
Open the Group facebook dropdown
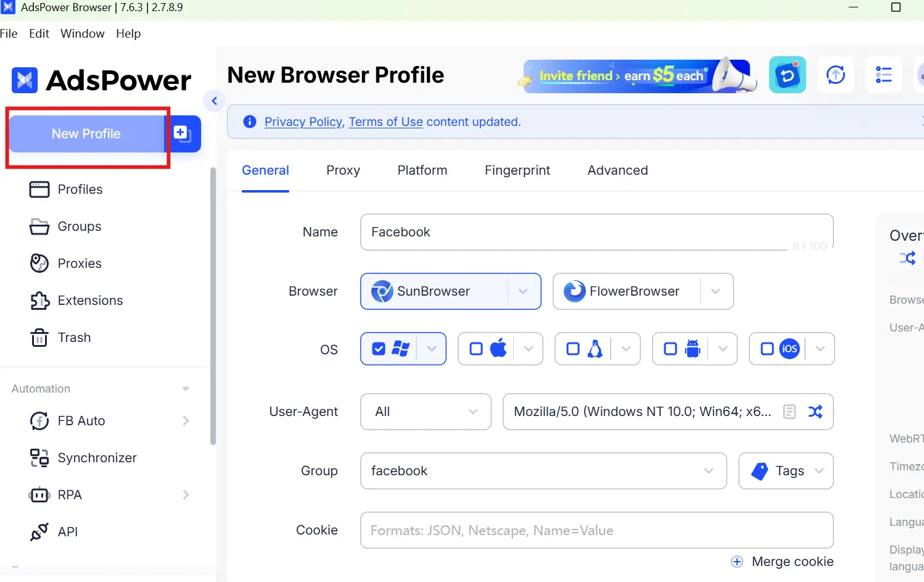tap(543, 471)
